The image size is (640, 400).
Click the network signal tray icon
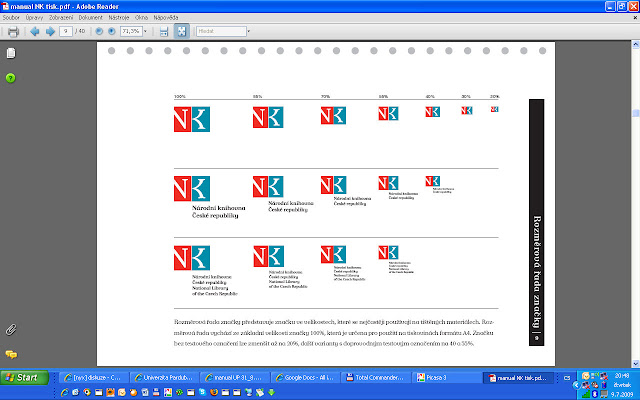pyautogui.click(x=586, y=394)
